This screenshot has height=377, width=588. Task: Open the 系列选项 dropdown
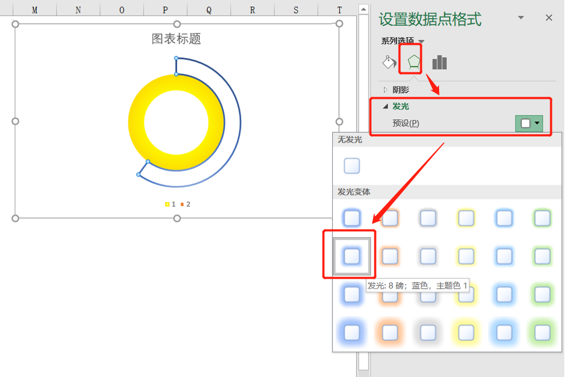click(421, 41)
